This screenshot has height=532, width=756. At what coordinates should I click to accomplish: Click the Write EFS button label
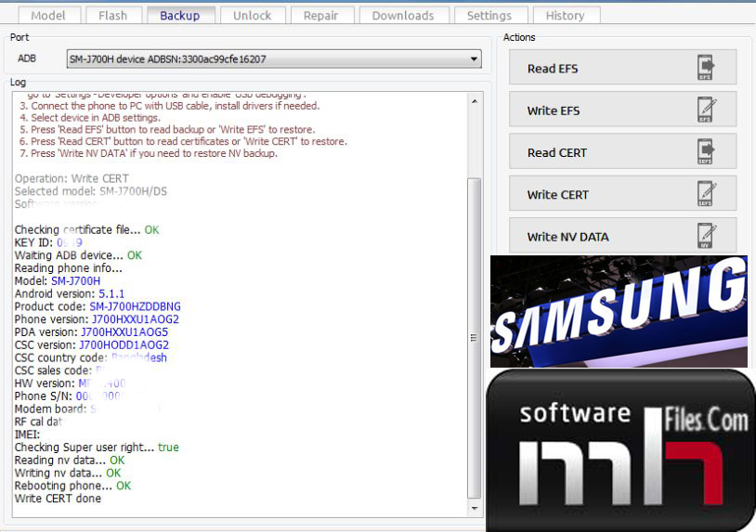click(x=554, y=110)
